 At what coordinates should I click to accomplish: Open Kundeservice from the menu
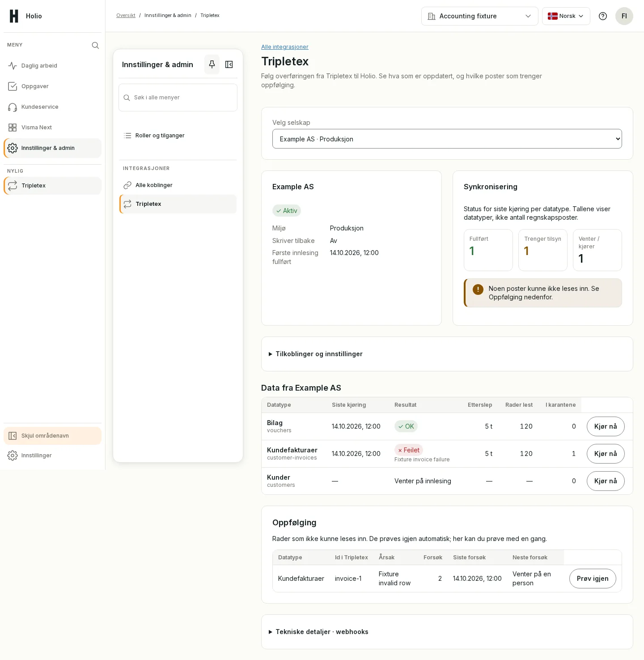point(52,107)
